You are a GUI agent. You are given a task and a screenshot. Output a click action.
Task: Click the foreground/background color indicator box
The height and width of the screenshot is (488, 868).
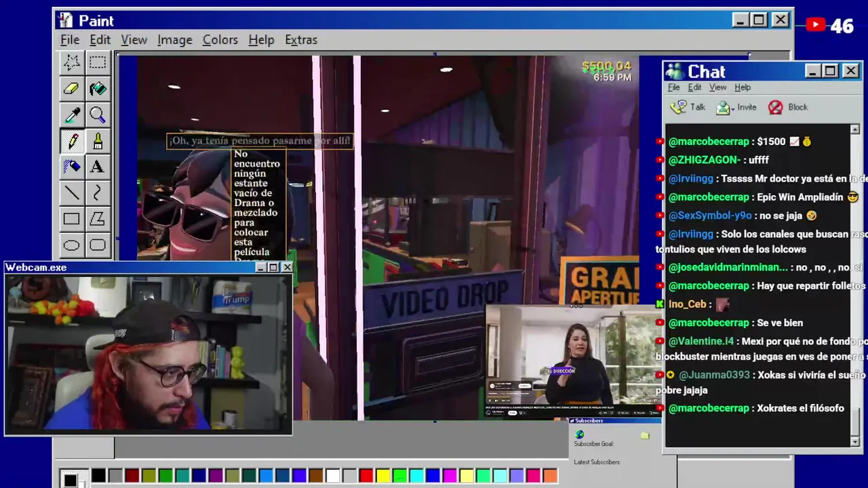pyautogui.click(x=73, y=479)
